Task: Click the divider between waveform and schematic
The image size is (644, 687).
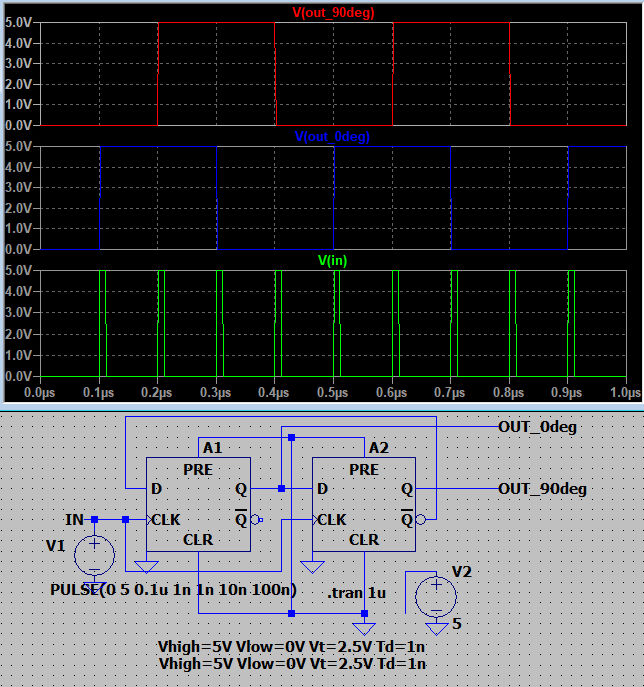Action: point(322,405)
